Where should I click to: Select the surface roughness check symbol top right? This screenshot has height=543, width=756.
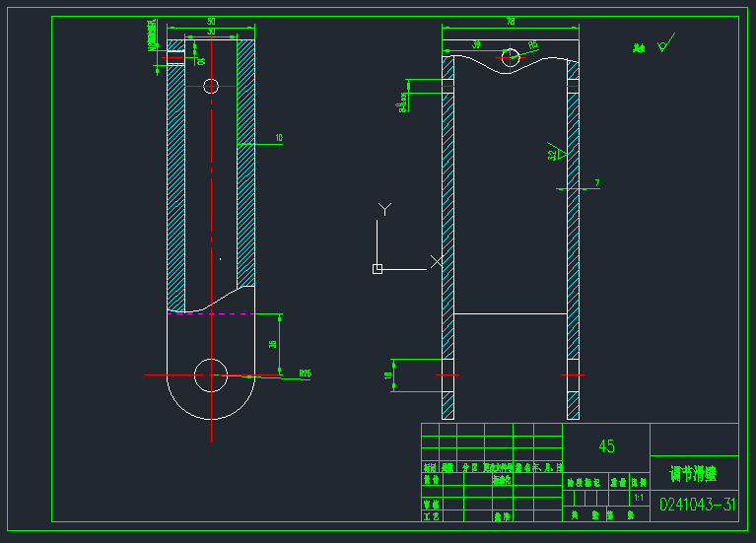(x=666, y=43)
